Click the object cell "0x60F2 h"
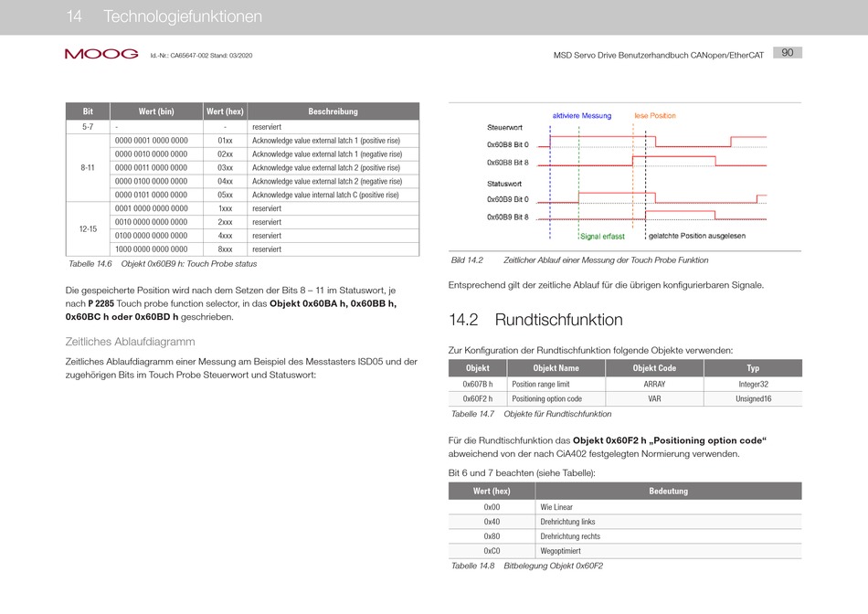Image resolution: width=868 pixels, height=614 pixels. pyautogui.click(x=478, y=398)
